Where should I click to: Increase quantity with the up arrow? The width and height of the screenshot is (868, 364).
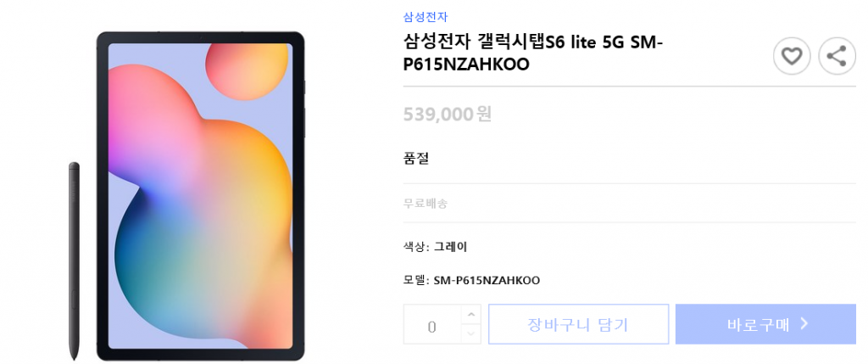470,315
